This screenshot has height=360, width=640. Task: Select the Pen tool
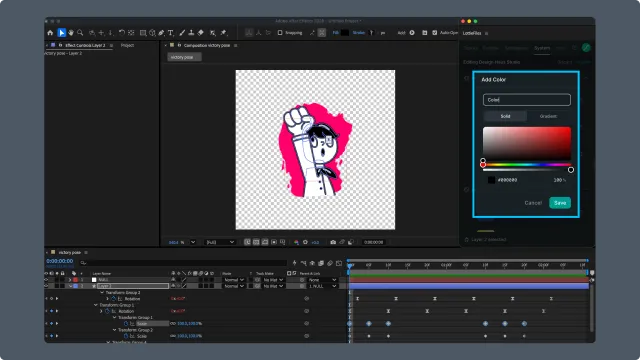(162, 33)
